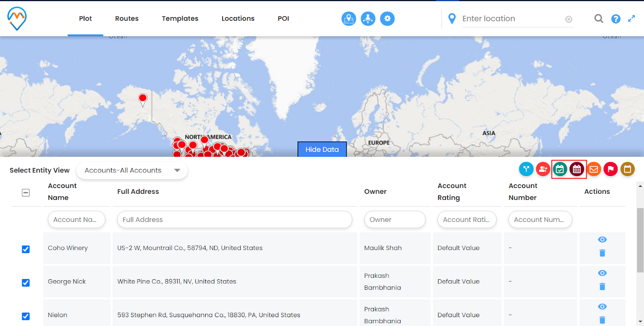This screenshot has height=326, width=644.
Task: Click the red flag icon
Action: click(611, 169)
